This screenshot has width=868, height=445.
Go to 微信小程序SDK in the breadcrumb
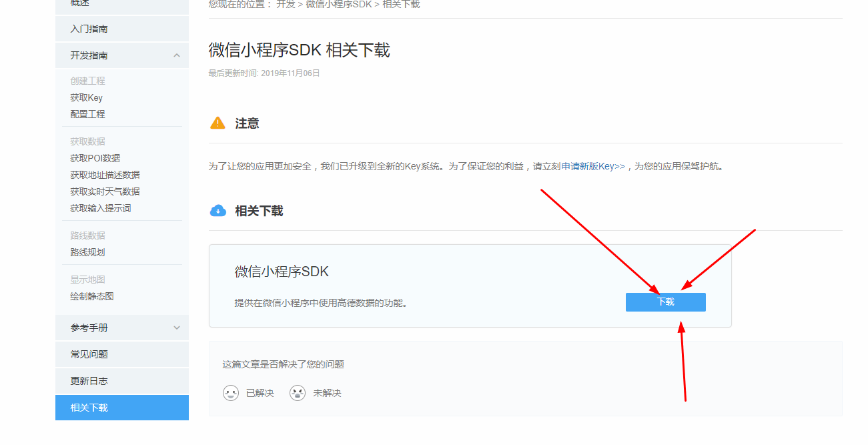coord(339,4)
